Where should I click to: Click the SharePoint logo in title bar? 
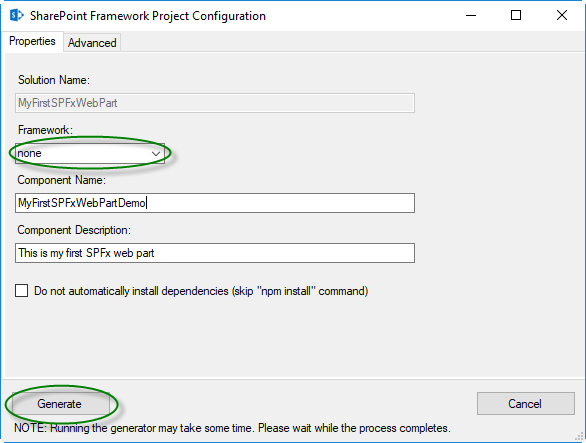(x=16, y=15)
